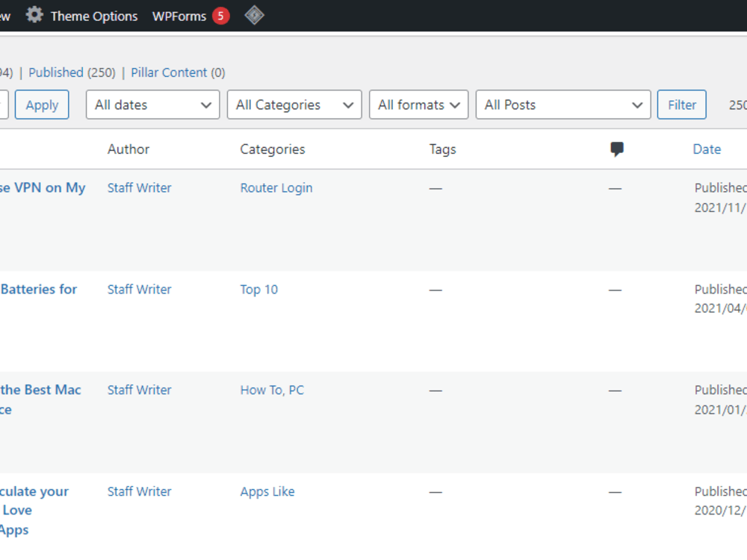Click published date 2021/04 in second row

click(x=720, y=308)
